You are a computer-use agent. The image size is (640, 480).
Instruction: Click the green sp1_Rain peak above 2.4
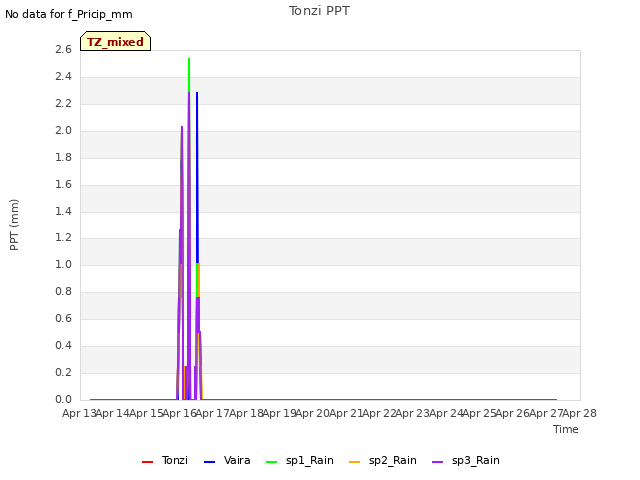click(189, 75)
